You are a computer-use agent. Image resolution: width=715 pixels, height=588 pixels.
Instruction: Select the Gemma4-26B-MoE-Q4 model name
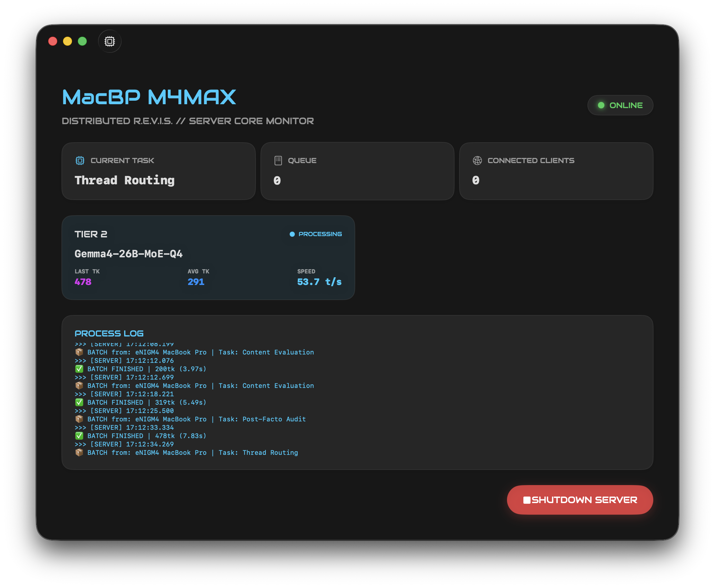(129, 254)
